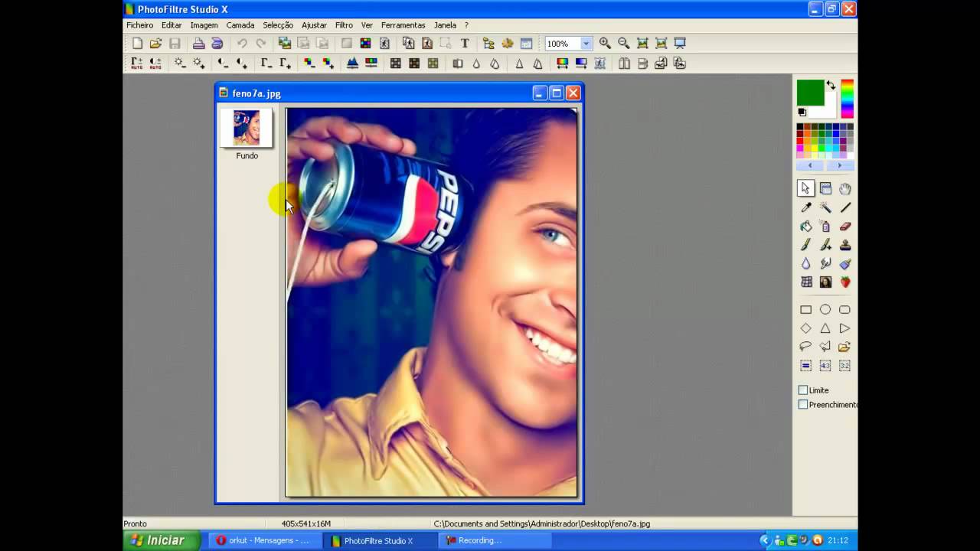Click the Histogram icon
This screenshot has height=551, width=980.
click(x=352, y=64)
